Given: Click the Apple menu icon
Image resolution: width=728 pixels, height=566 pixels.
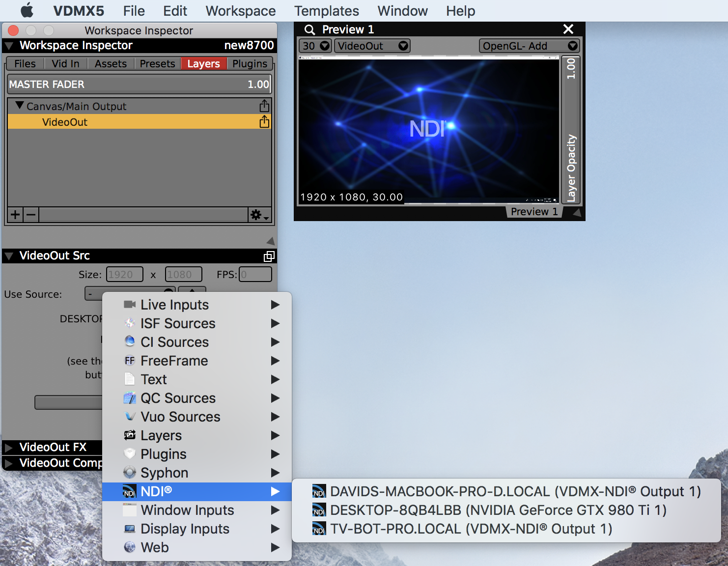Looking at the screenshot, I should pos(27,10).
